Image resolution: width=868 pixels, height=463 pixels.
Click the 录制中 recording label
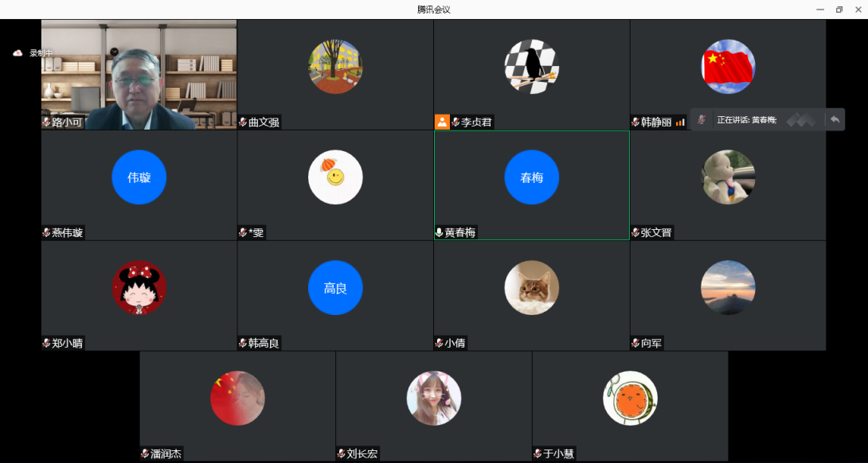41,53
